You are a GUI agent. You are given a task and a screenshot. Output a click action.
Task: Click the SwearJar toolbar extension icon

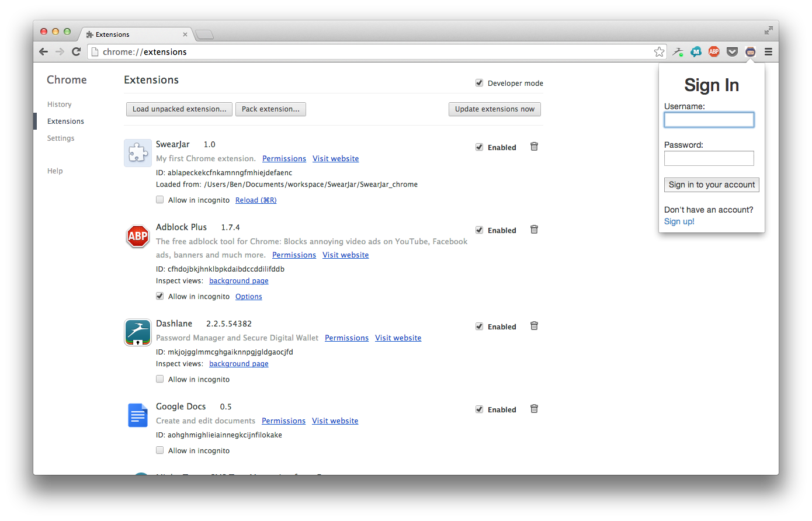[750, 52]
